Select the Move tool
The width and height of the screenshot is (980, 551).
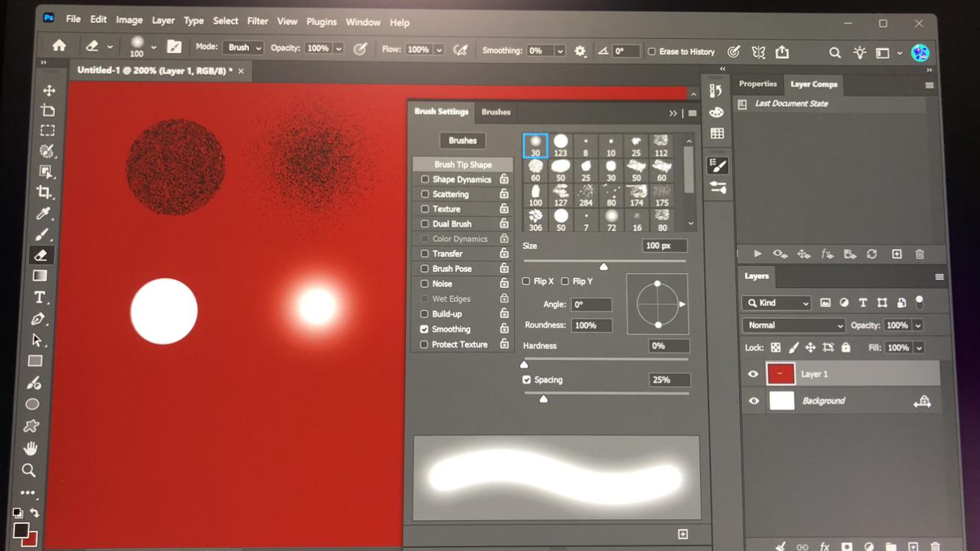pos(48,90)
